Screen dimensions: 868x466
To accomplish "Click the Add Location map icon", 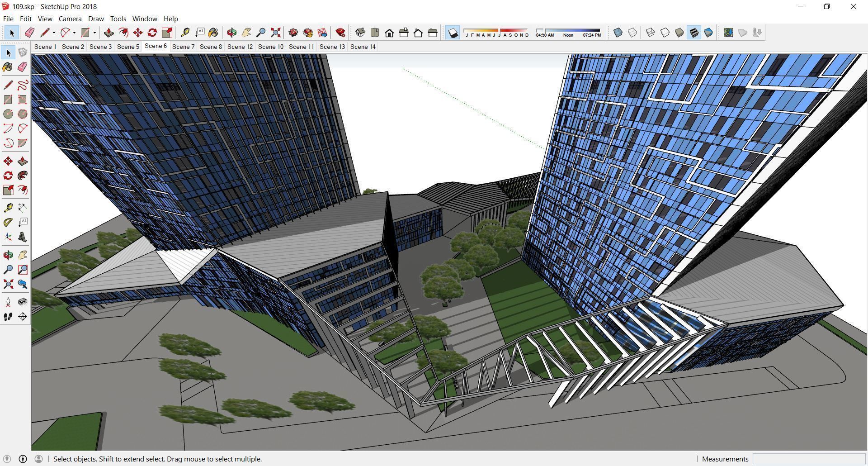I will (x=728, y=33).
